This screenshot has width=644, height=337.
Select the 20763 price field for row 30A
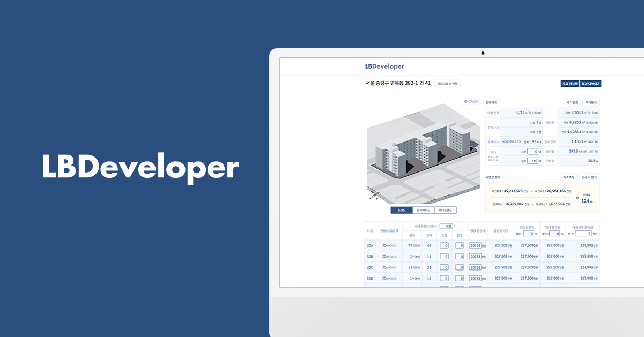click(476, 245)
